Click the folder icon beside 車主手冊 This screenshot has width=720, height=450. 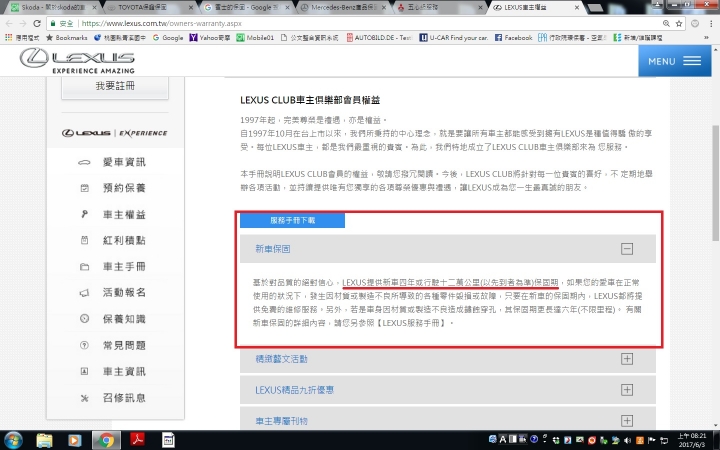click(x=84, y=266)
